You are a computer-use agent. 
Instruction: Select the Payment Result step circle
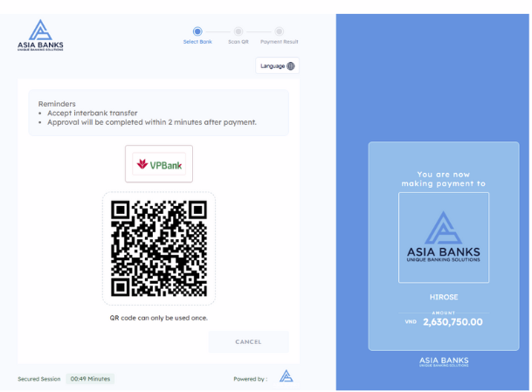[x=280, y=31]
